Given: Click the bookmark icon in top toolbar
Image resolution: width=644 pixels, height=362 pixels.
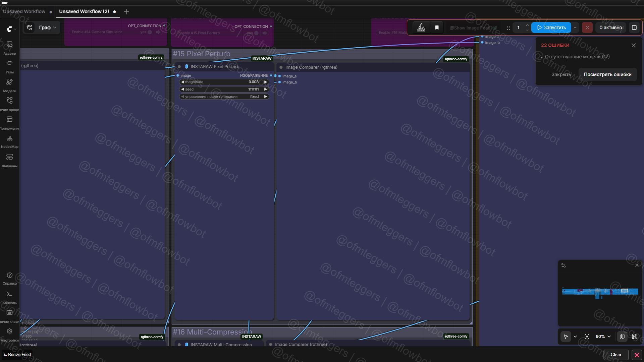Looking at the screenshot, I should click(x=437, y=27).
